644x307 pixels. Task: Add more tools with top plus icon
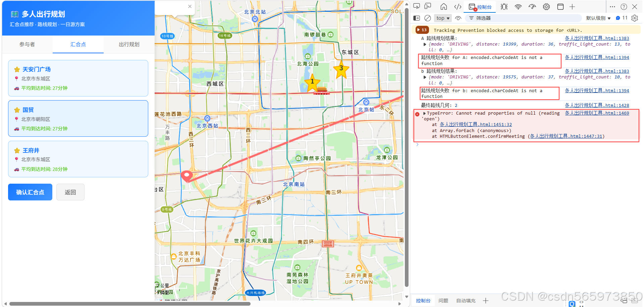point(572,7)
